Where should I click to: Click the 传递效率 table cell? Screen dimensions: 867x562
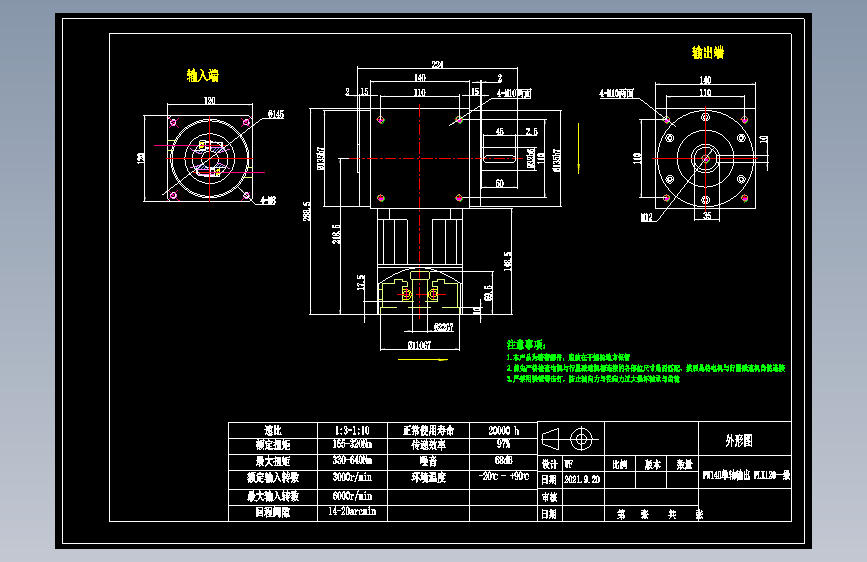(429, 445)
